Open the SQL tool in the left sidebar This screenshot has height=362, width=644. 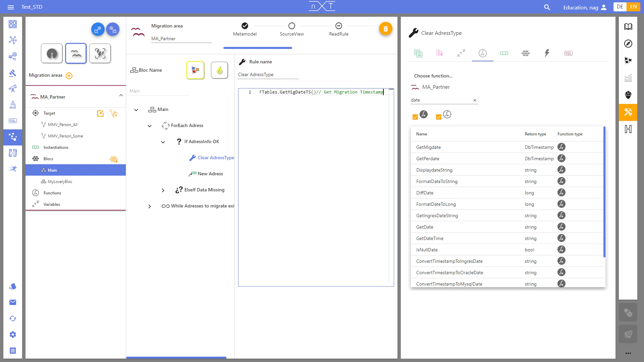coord(12,121)
